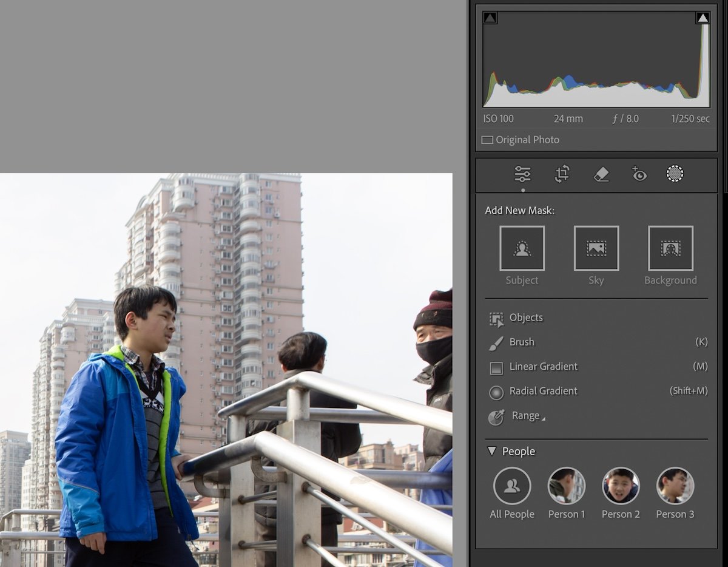Open the Healing tool
This screenshot has width=728, height=567.
601,174
